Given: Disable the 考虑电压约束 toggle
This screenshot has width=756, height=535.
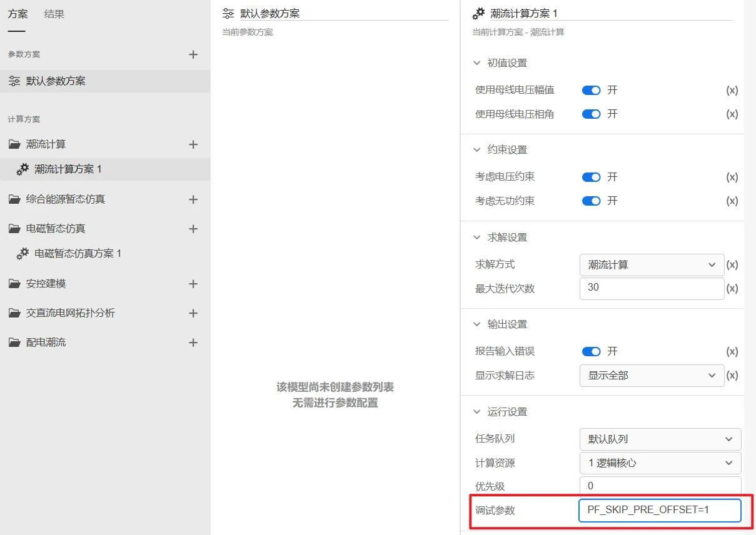Looking at the screenshot, I should [x=591, y=177].
